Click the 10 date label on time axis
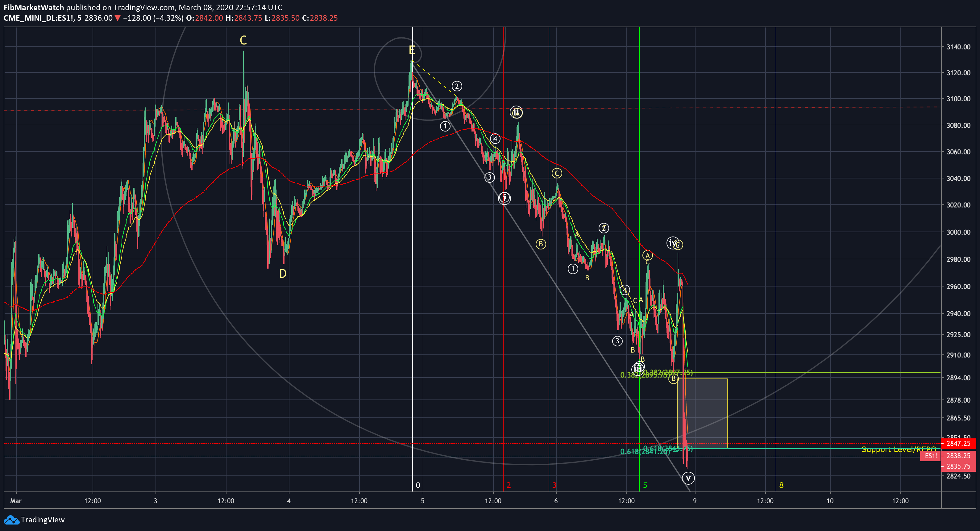980x531 pixels. point(830,501)
